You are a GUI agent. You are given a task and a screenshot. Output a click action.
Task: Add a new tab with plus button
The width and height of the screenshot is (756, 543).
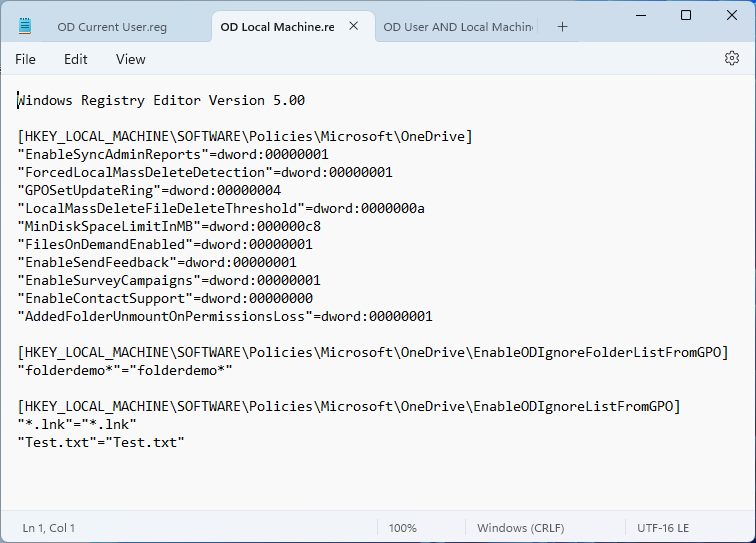[562, 27]
